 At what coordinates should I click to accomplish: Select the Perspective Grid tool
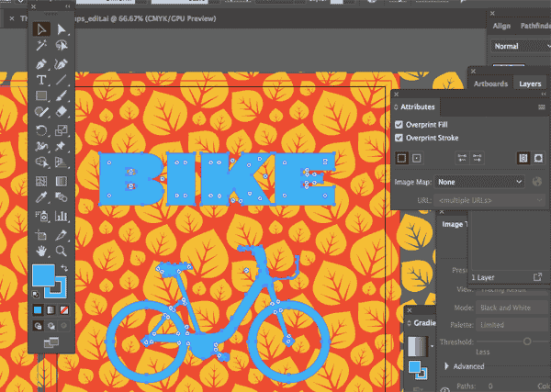pos(62,162)
